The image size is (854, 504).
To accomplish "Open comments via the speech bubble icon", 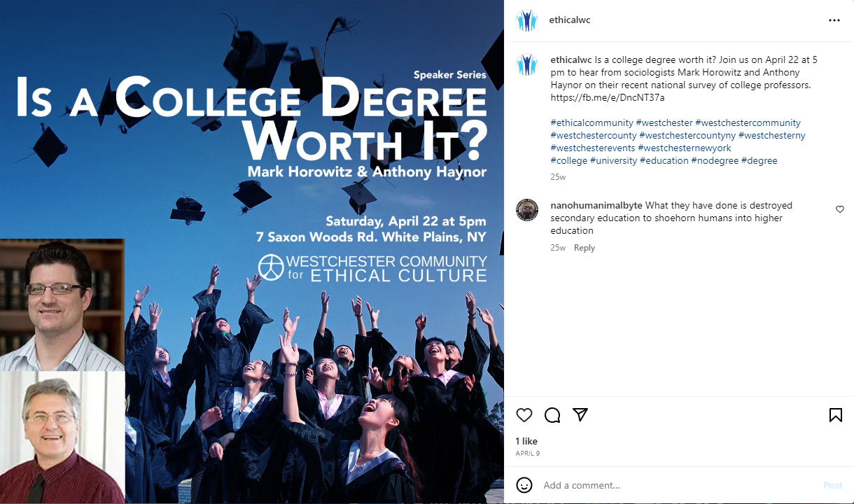I will (x=552, y=415).
